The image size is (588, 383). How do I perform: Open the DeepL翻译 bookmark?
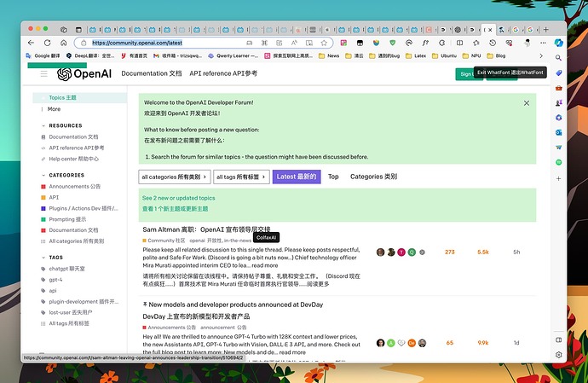tap(90, 55)
